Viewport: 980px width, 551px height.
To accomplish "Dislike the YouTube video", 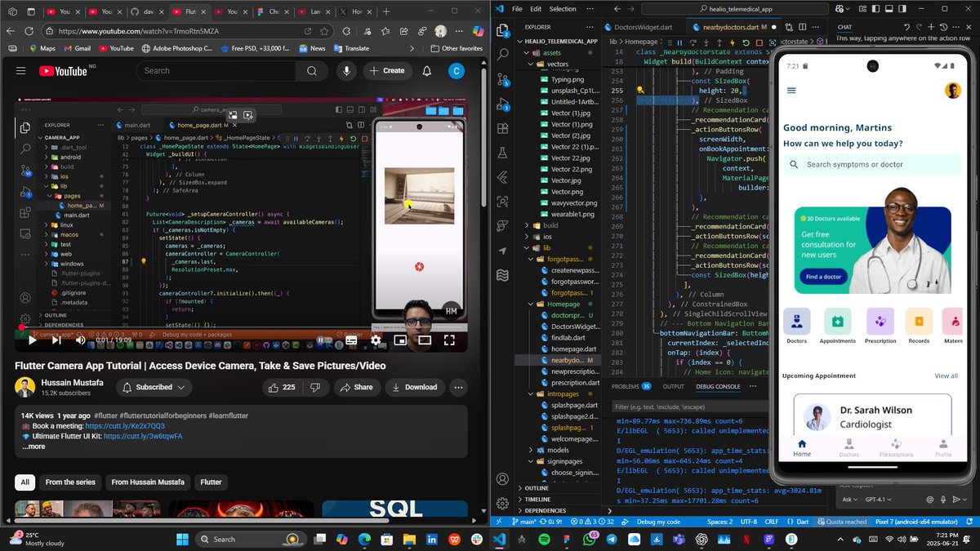I will (x=315, y=387).
